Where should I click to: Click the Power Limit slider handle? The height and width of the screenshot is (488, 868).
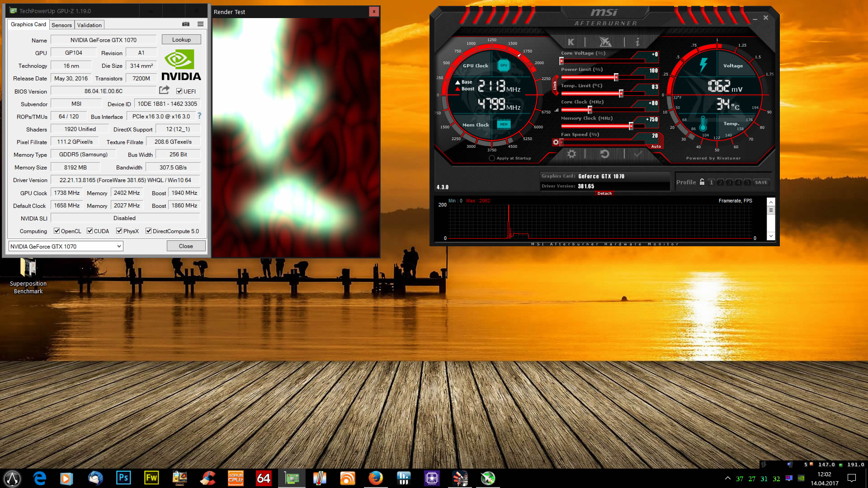coord(616,78)
